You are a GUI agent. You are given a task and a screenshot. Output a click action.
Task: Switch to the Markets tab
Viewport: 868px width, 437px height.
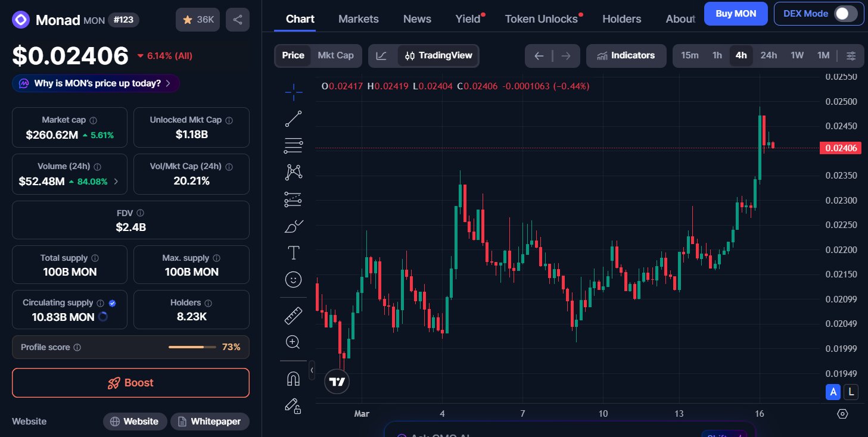pos(359,19)
